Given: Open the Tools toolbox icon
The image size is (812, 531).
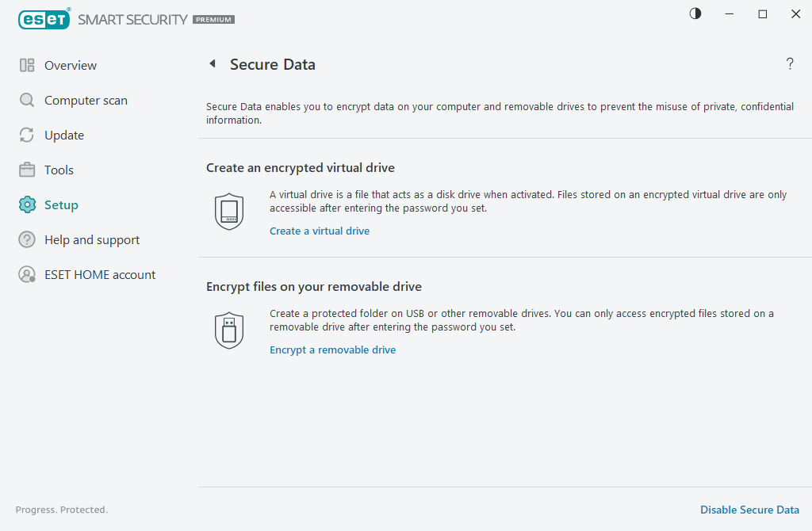Looking at the screenshot, I should [27, 170].
